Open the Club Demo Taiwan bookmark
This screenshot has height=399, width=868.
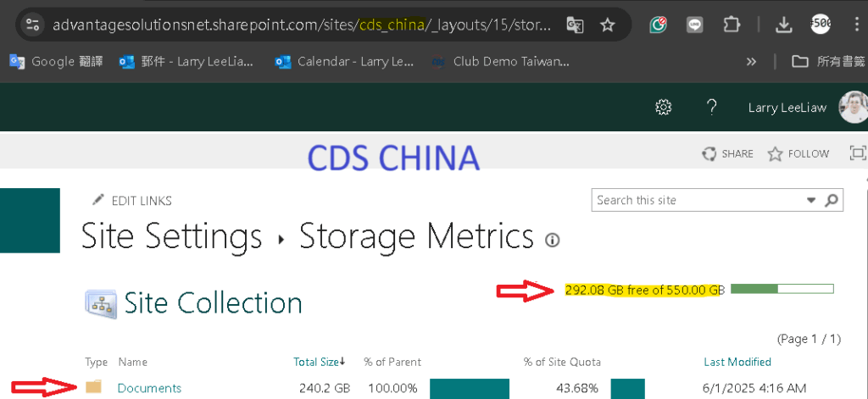click(500, 62)
